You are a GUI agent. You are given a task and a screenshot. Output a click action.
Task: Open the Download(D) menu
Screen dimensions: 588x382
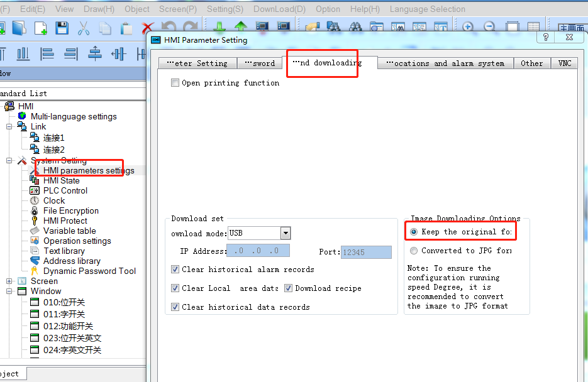pos(279,9)
